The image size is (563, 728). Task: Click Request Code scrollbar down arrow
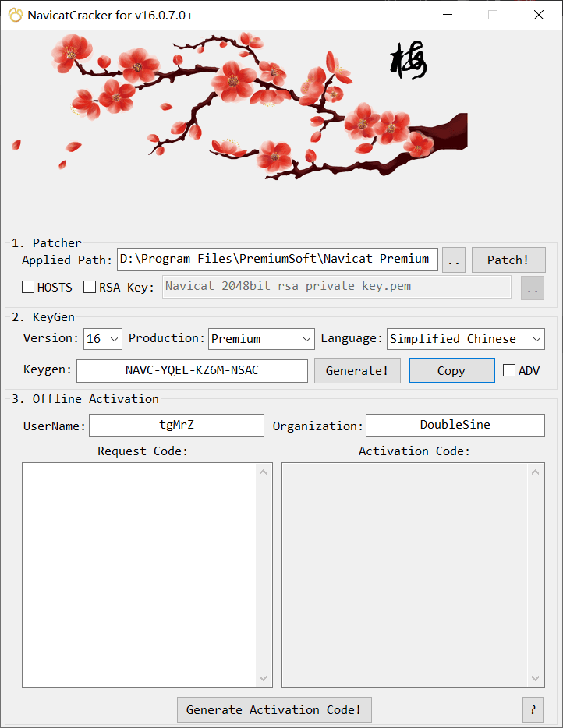pyautogui.click(x=264, y=678)
